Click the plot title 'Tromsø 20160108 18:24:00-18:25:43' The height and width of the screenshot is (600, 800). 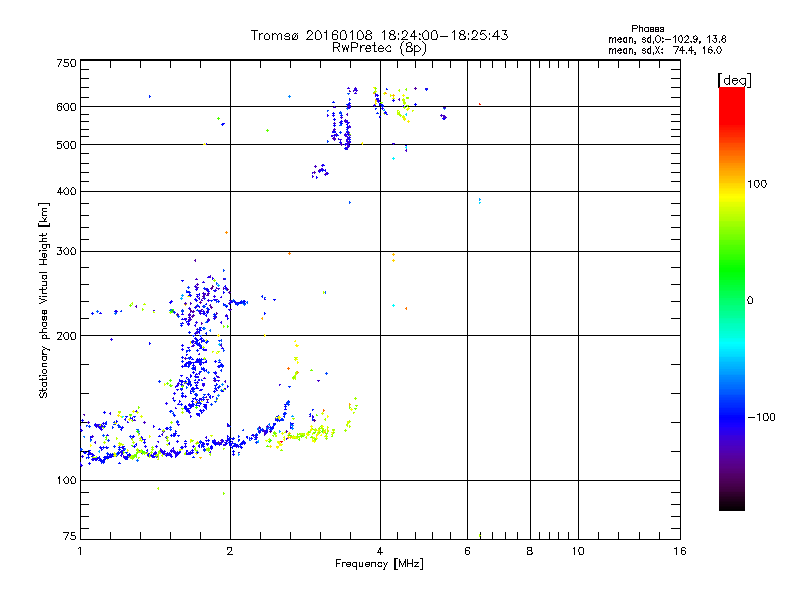click(x=379, y=35)
